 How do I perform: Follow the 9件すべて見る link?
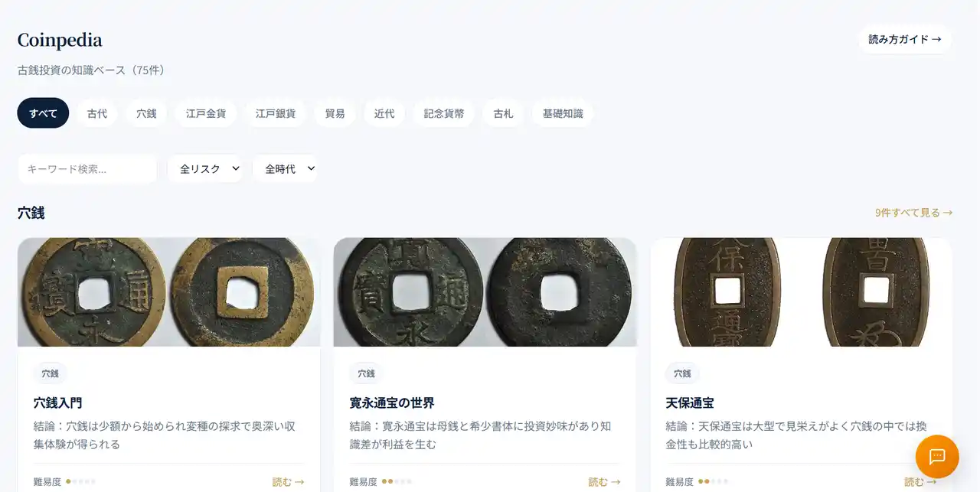(914, 213)
